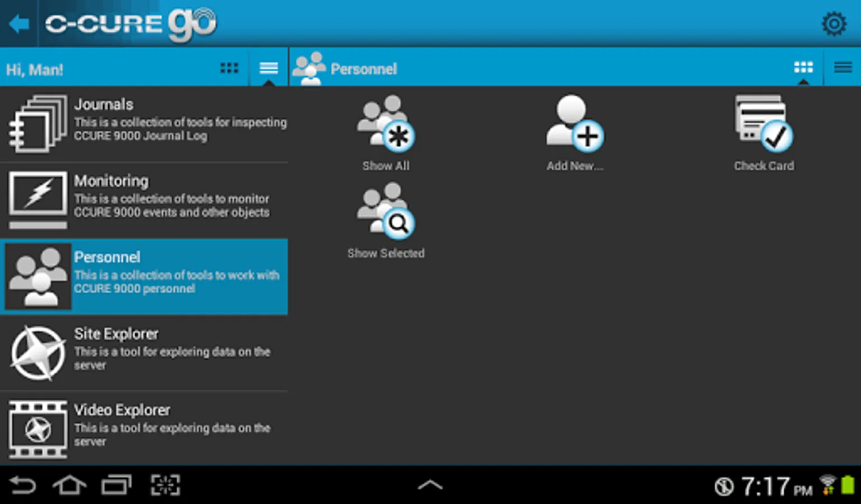Open Add New personnel tool
This screenshot has height=504, width=861.
coord(575,133)
